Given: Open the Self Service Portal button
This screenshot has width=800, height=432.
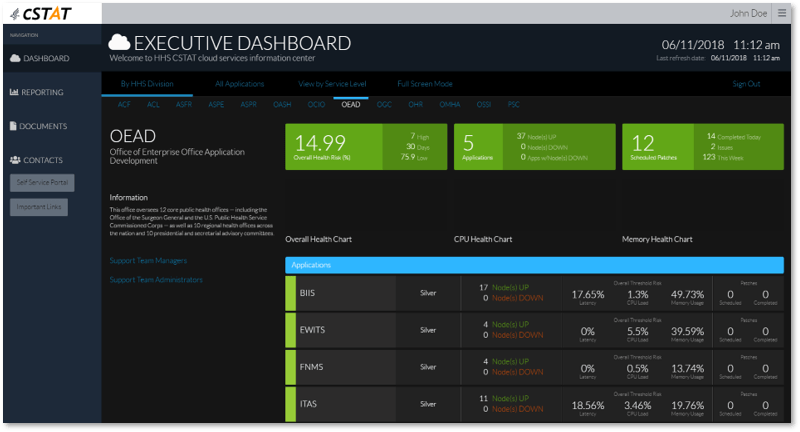Looking at the screenshot, I should 42,183.
